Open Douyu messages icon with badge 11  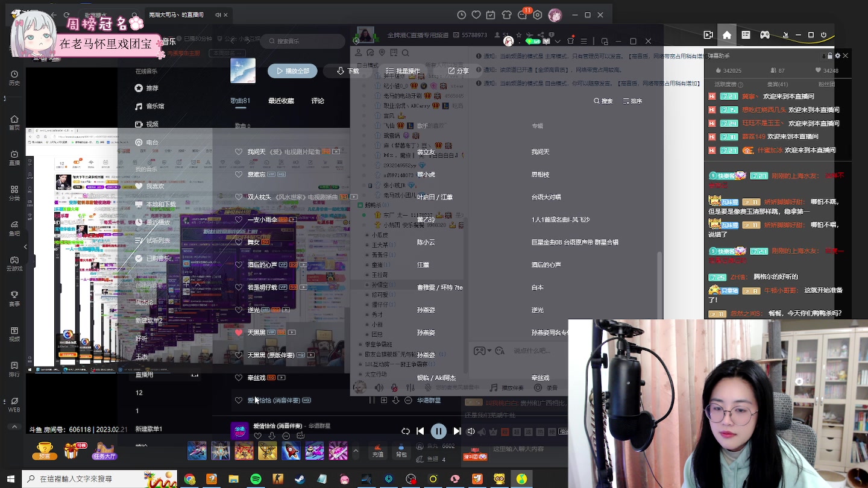pos(523,14)
